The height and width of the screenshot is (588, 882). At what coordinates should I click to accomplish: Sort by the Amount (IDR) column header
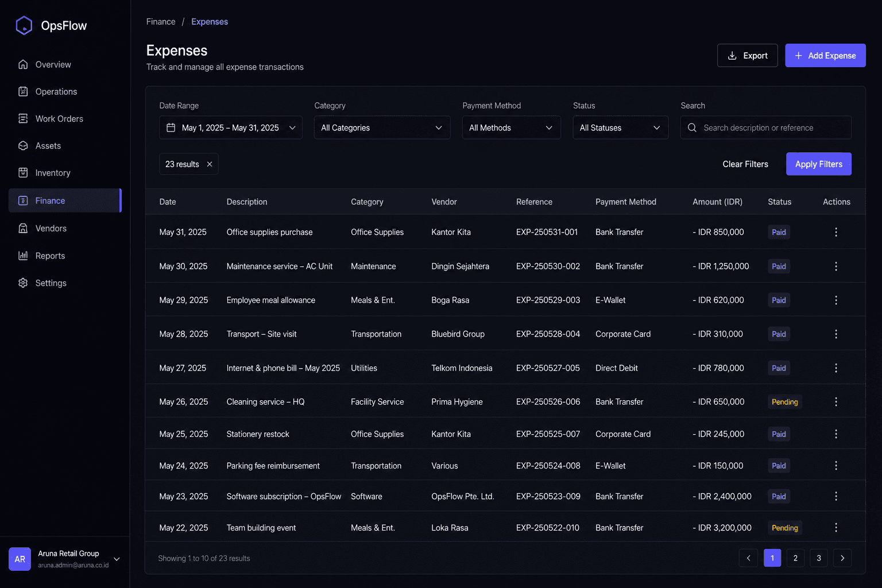[x=717, y=202]
